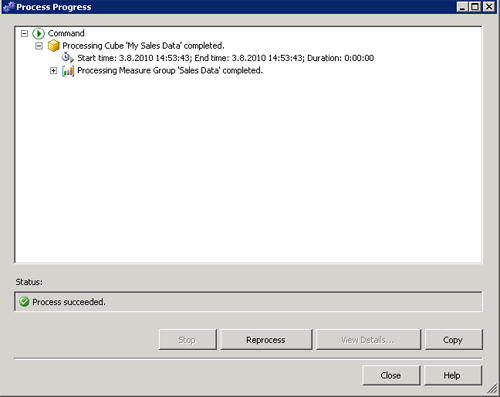Click the Copy button
The height and width of the screenshot is (397, 500).
(453, 340)
